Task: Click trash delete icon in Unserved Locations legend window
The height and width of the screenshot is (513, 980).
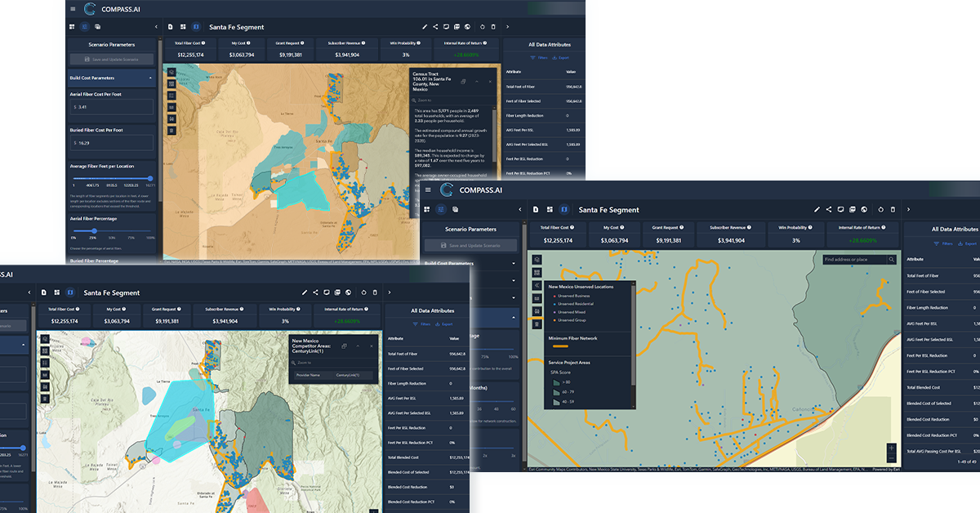Action: pyautogui.click(x=893, y=210)
